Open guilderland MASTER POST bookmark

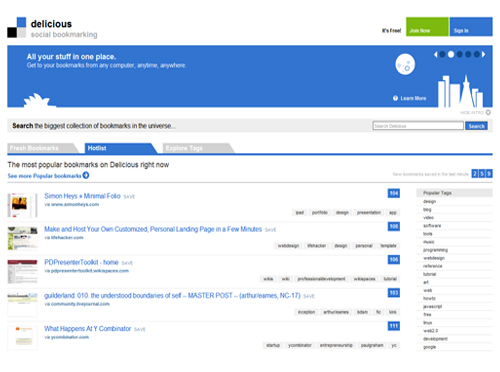pos(172,296)
